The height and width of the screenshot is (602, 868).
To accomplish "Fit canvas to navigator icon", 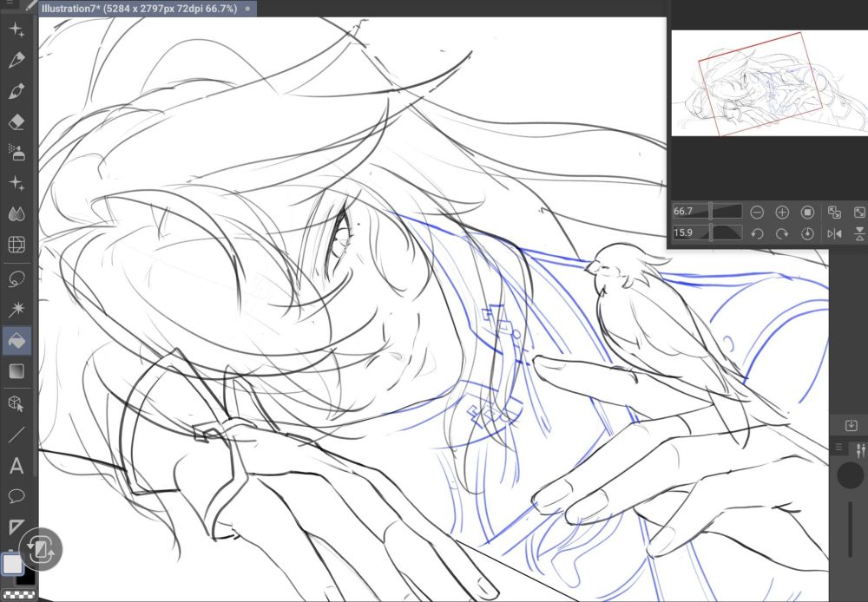I will pos(834,212).
